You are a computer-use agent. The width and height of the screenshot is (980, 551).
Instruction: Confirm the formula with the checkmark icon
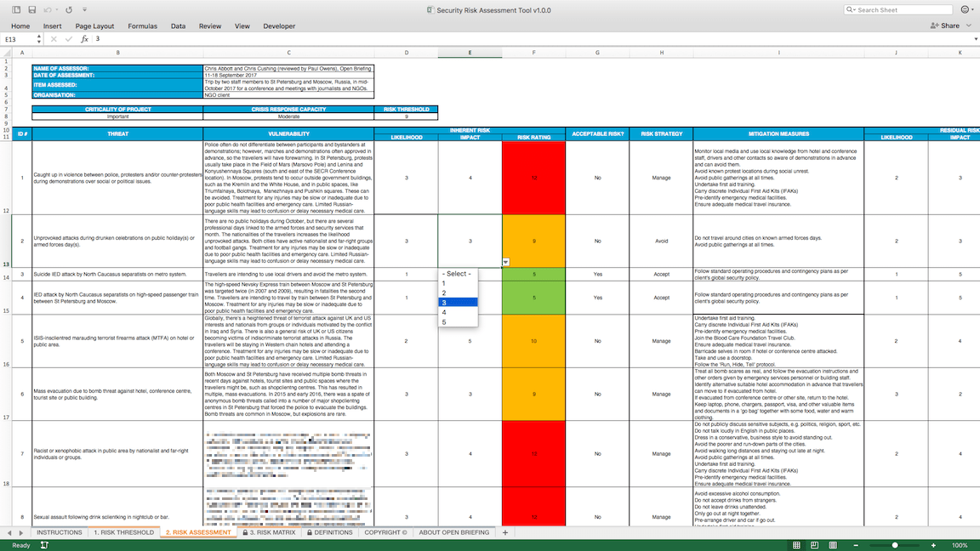click(x=68, y=39)
